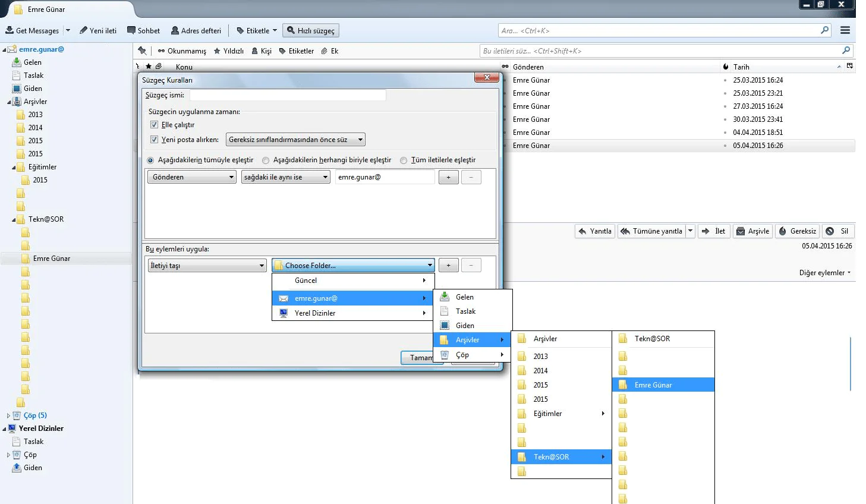Activate the Hızlı süzgeç quick filter
866x504 pixels.
coord(310,30)
